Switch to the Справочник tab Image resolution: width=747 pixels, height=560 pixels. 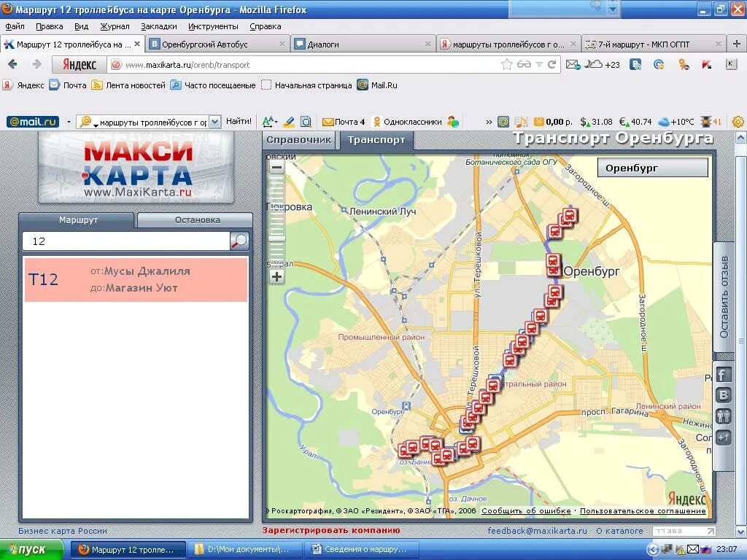click(298, 140)
